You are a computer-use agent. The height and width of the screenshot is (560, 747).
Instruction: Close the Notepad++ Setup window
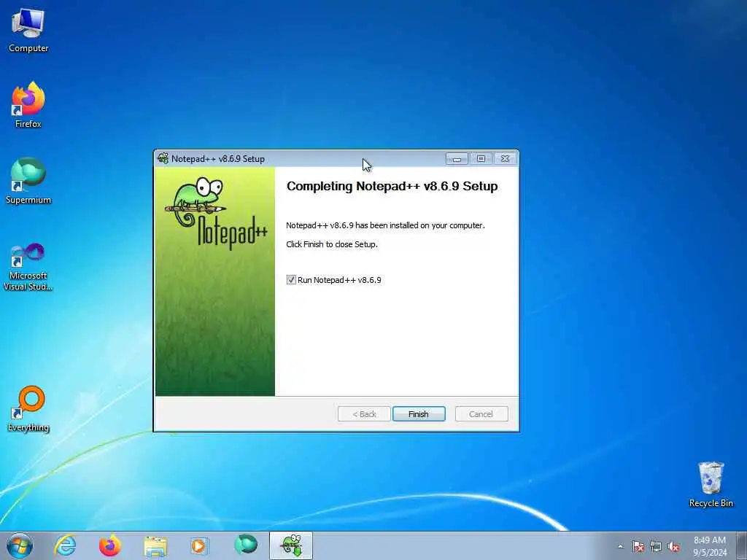(x=505, y=158)
